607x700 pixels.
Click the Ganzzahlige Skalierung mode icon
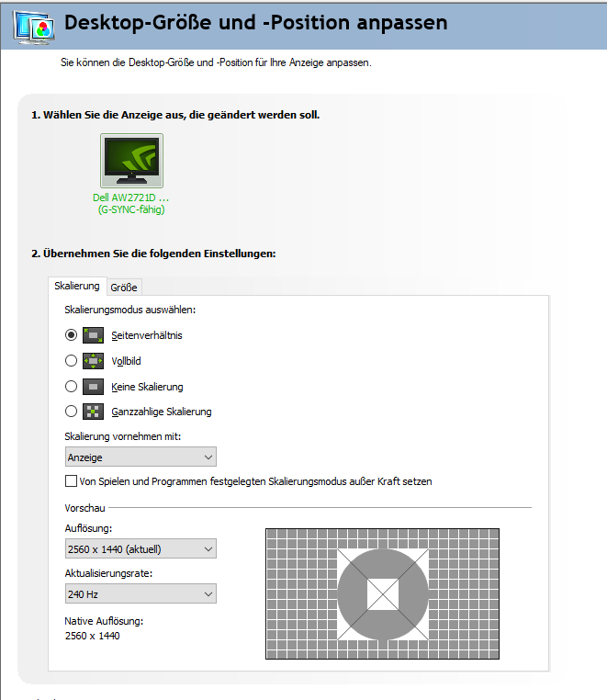(95, 412)
